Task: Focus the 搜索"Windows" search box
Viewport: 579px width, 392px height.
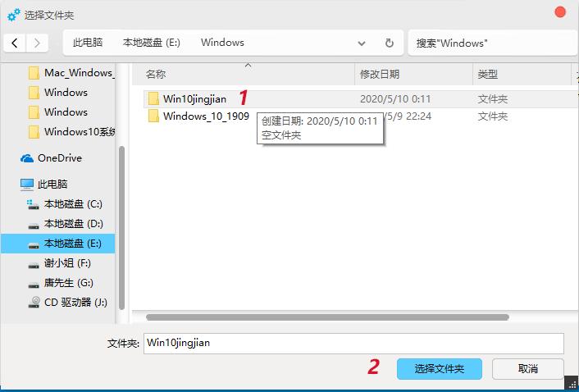Action: [492, 43]
